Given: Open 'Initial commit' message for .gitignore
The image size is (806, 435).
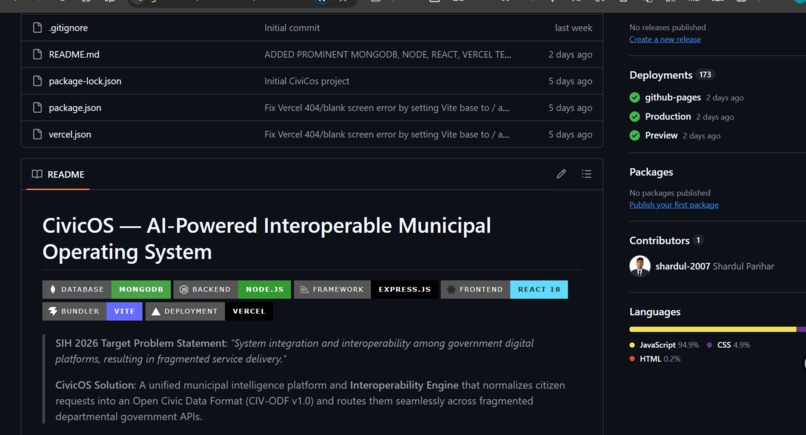Looking at the screenshot, I should click(292, 28).
